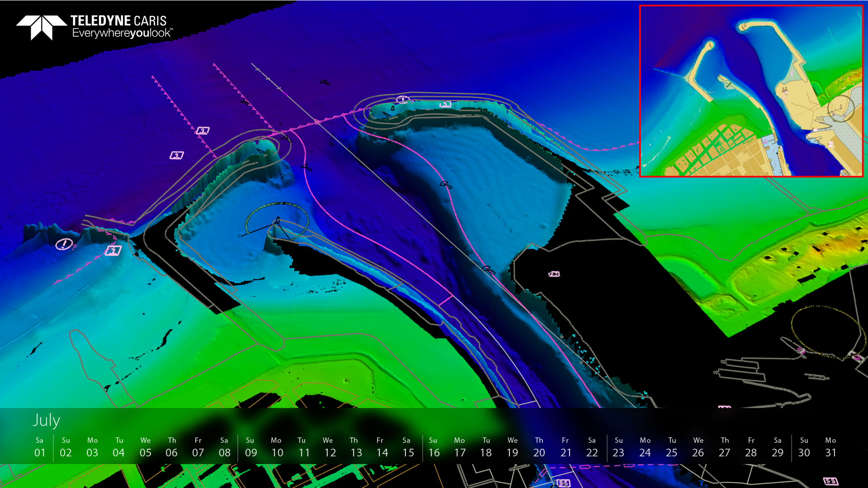Click the TELEDYNE CARIS brand name text
The width and height of the screenshot is (868, 488).
(x=118, y=21)
